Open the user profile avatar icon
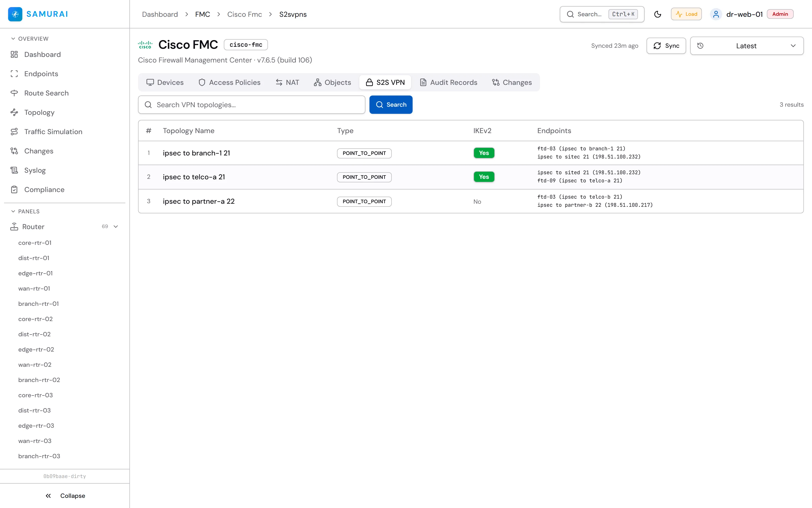The width and height of the screenshot is (812, 508). coord(716,14)
